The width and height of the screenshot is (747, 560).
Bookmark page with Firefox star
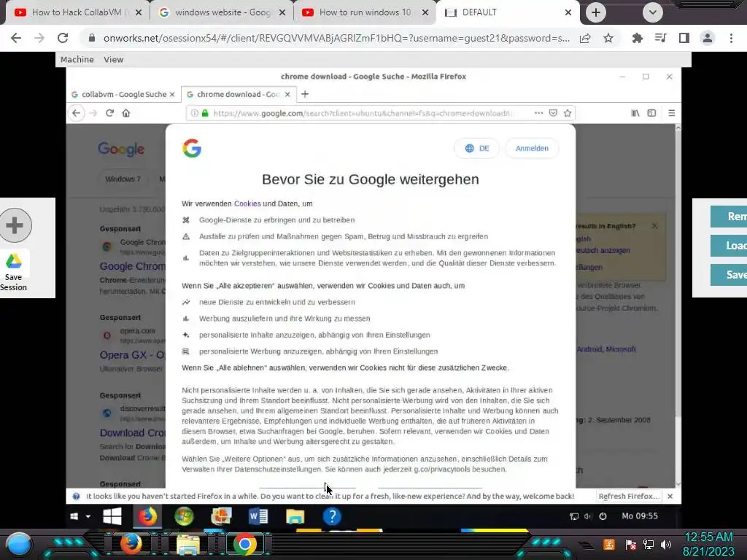[x=568, y=113]
